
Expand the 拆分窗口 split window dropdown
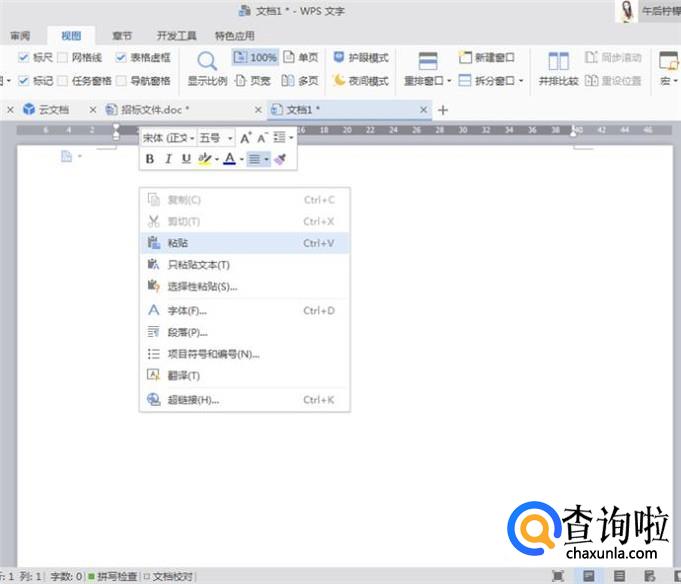(521, 81)
